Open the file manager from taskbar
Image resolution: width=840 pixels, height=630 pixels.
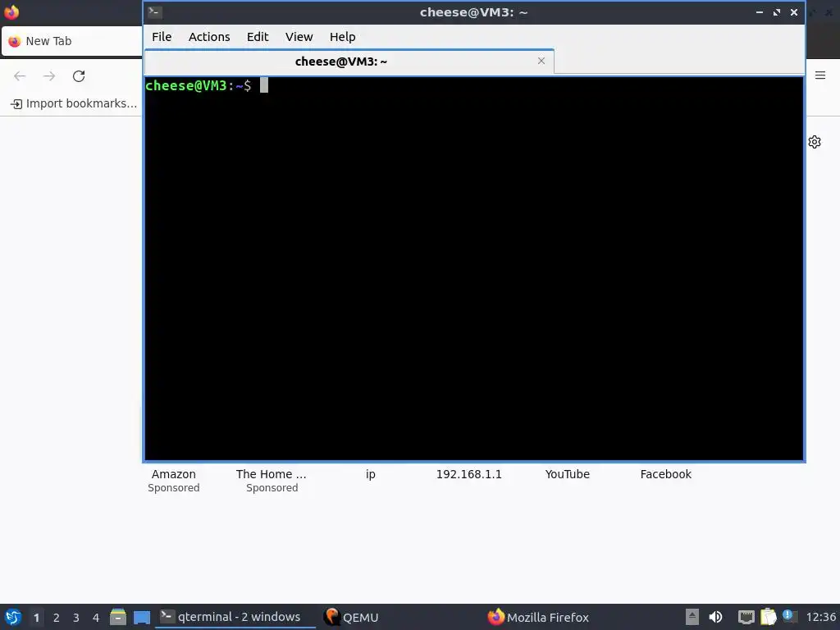pos(118,617)
